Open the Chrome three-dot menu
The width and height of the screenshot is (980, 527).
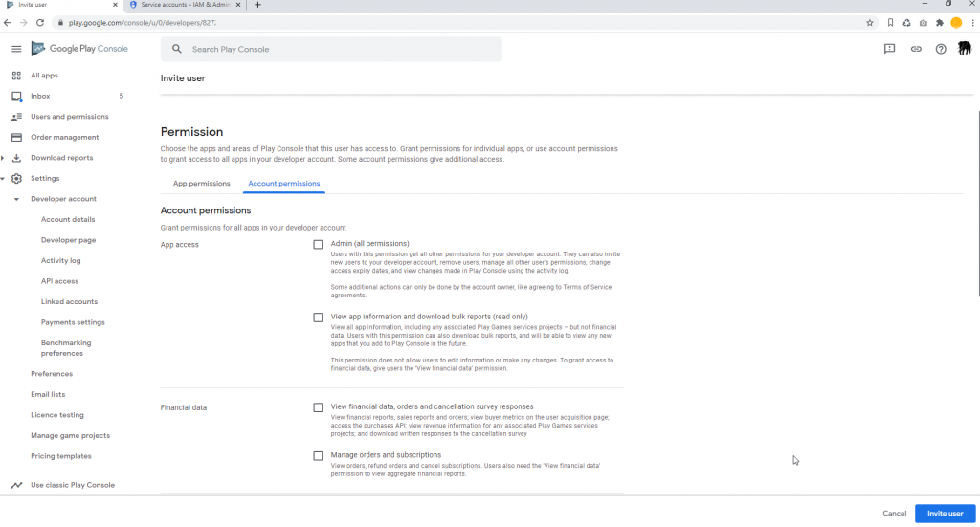pyautogui.click(x=972, y=23)
